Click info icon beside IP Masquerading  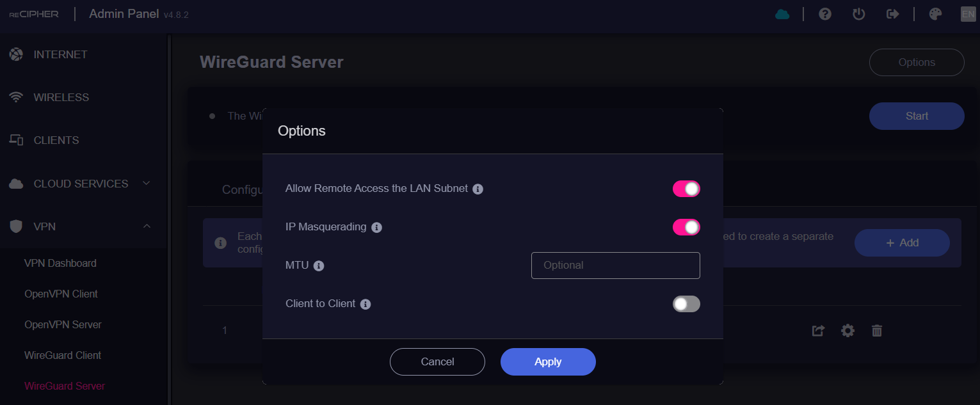[x=377, y=228]
